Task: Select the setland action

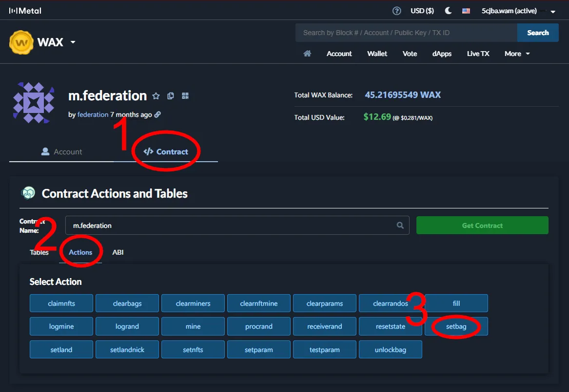Action: pos(61,350)
